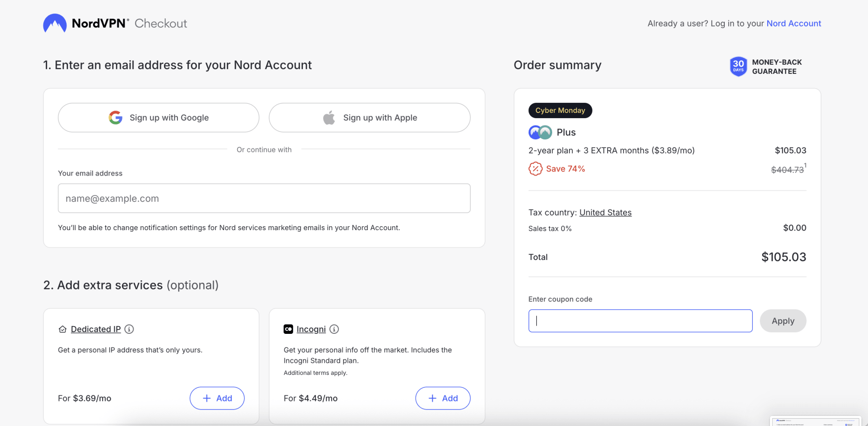This screenshot has width=868, height=426.
Task: Open Incogni info tooltip icon
Action: [x=334, y=329]
